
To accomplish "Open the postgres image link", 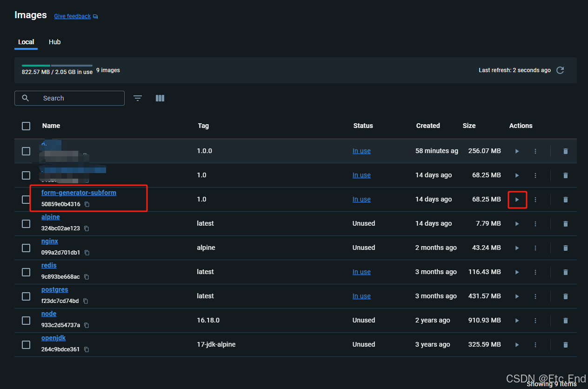I will (x=55, y=289).
